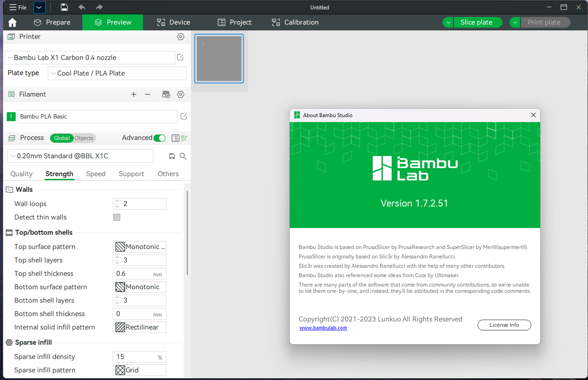The width and height of the screenshot is (588, 380).
Task: Switch to the Prepare tab
Action: tap(52, 22)
